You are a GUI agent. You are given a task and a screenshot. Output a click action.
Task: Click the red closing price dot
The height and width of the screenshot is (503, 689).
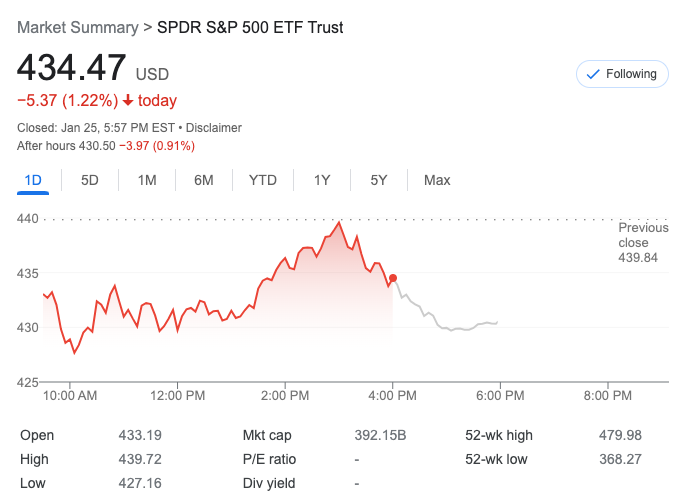[393, 278]
